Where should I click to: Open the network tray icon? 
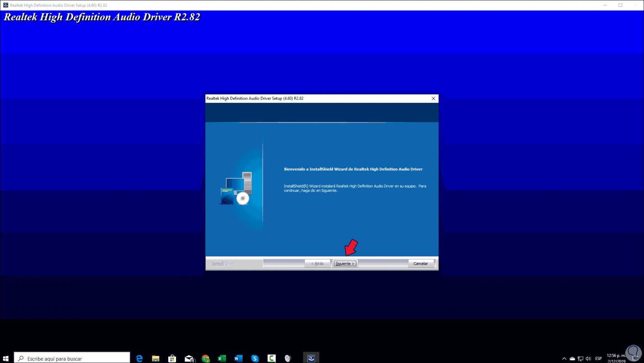click(580, 359)
